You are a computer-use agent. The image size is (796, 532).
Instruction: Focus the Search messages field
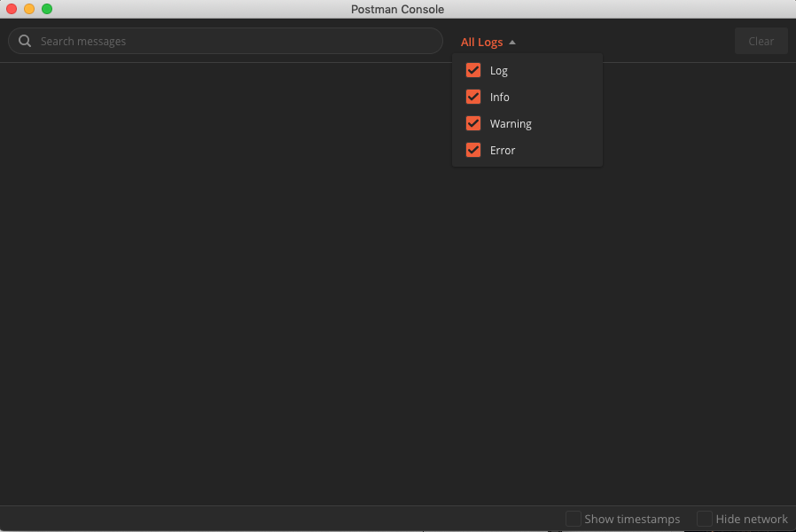pos(225,41)
